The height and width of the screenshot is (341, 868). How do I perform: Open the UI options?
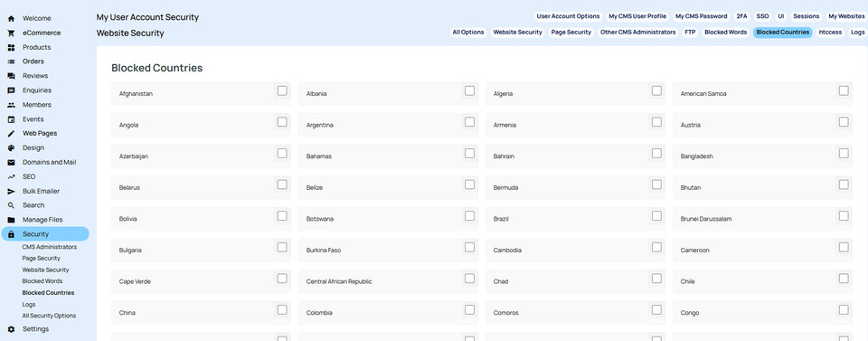780,16
